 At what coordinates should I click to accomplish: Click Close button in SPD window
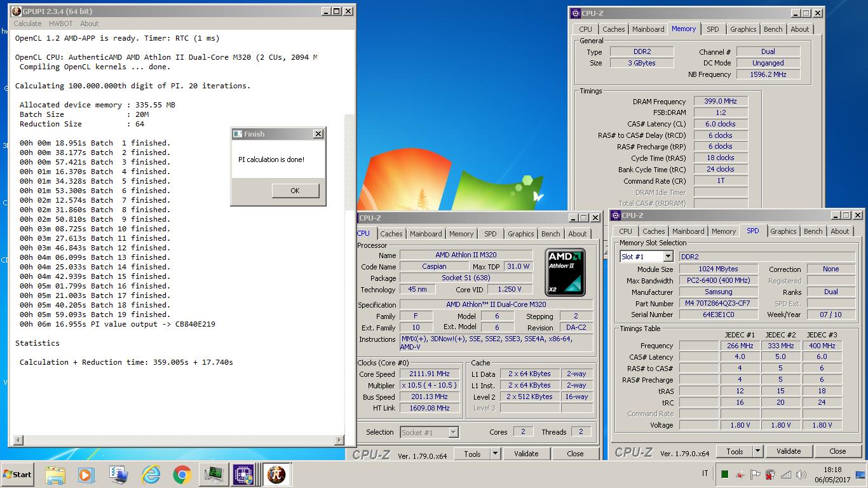coord(838,451)
